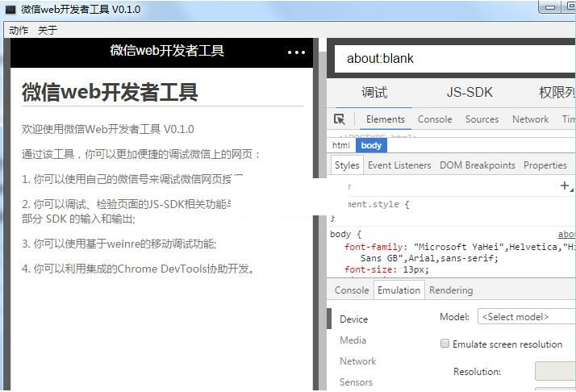Open the 关于 menu
This screenshot has height=392, width=576.
tap(48, 30)
